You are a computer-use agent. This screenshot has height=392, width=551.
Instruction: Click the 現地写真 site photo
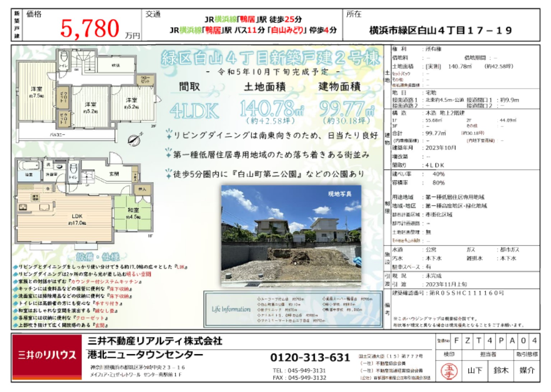[x=291, y=233]
